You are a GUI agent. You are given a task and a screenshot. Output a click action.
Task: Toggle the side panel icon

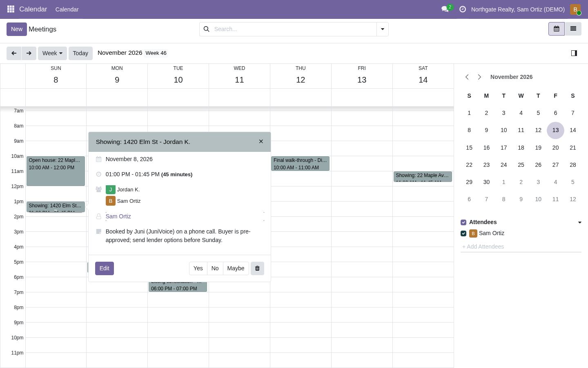point(574,53)
